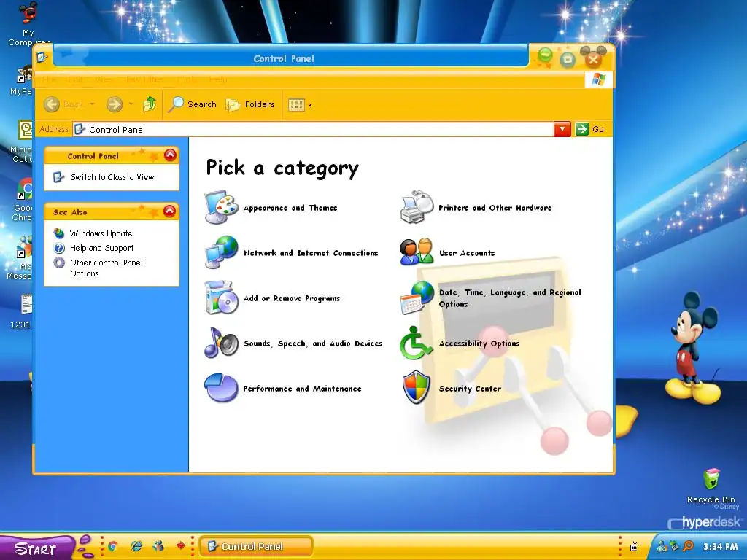Select the My Computer desktop icon
The image size is (747, 560).
coord(28,24)
